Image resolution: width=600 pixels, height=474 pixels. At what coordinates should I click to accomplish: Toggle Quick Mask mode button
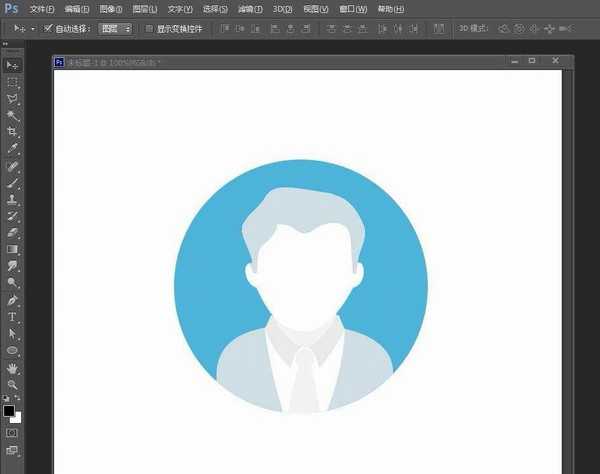tap(13, 433)
